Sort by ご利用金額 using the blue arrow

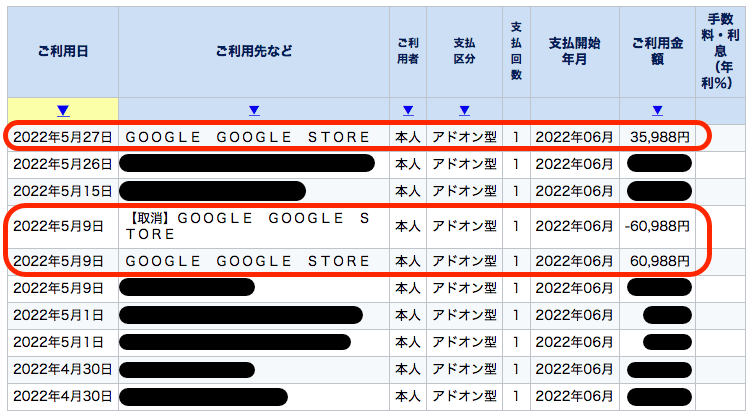(x=657, y=110)
